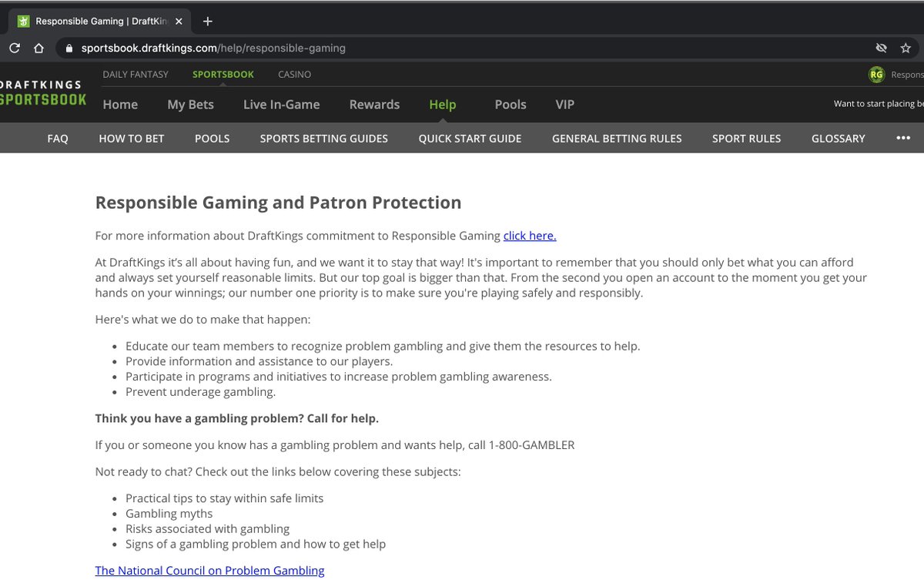Image resolution: width=924 pixels, height=580 pixels.
Task: Switch to the CASINO section
Action: tap(294, 74)
